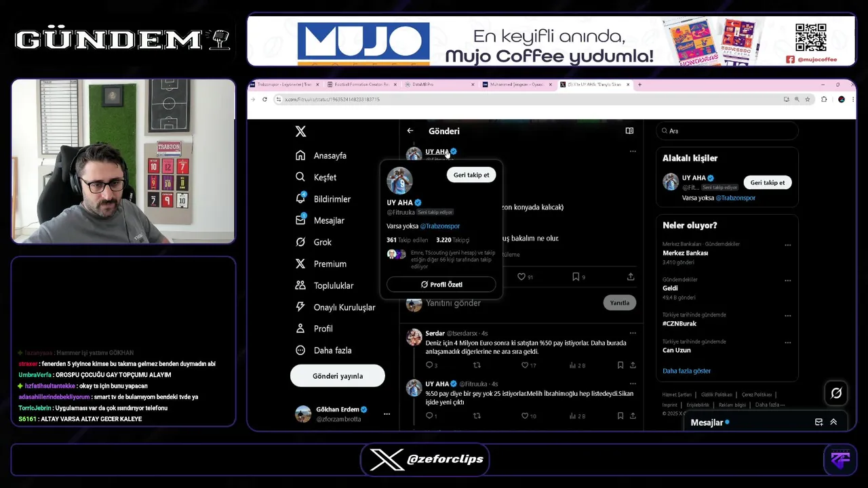
Task: Open options for Can Uzun trend
Action: (x=787, y=342)
